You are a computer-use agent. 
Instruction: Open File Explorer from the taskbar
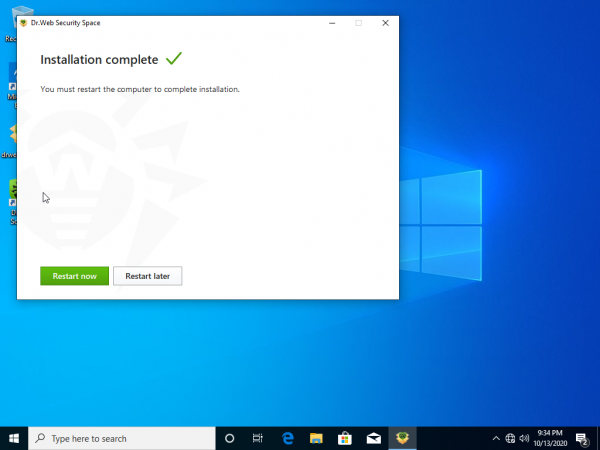pos(316,438)
